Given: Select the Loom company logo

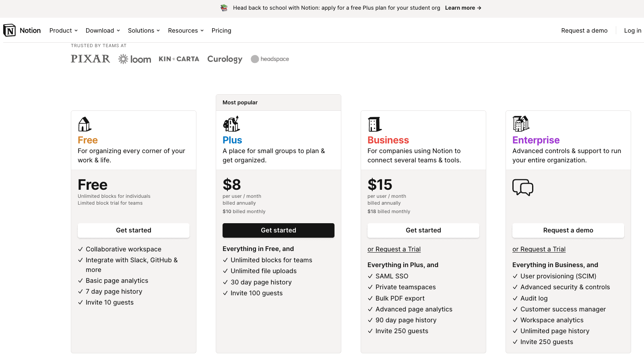Looking at the screenshot, I should [134, 59].
